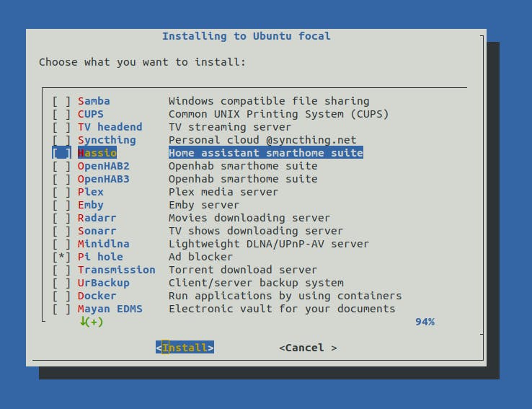Select the Mayan EDMS entry name
Screen dimensions: 532x409
coord(110,309)
